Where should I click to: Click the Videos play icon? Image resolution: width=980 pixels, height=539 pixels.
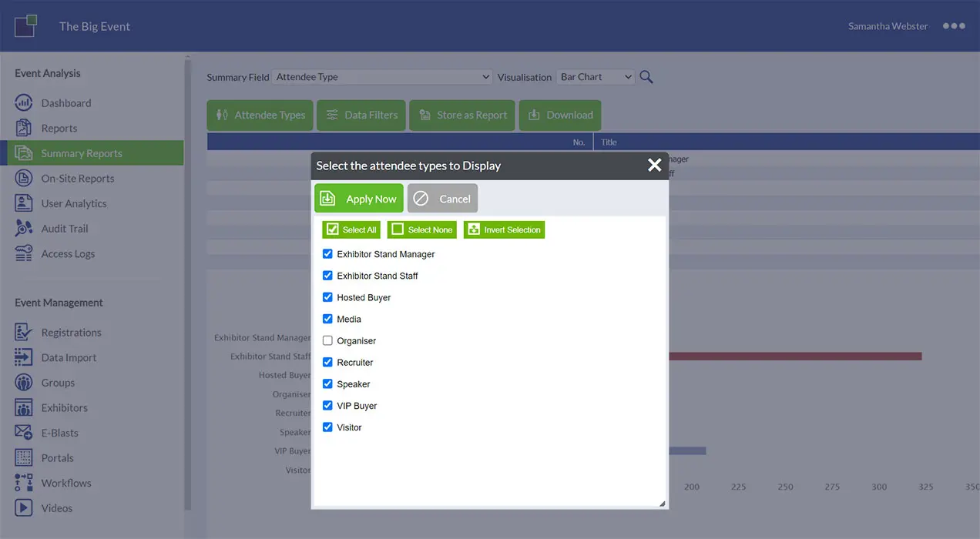point(24,508)
